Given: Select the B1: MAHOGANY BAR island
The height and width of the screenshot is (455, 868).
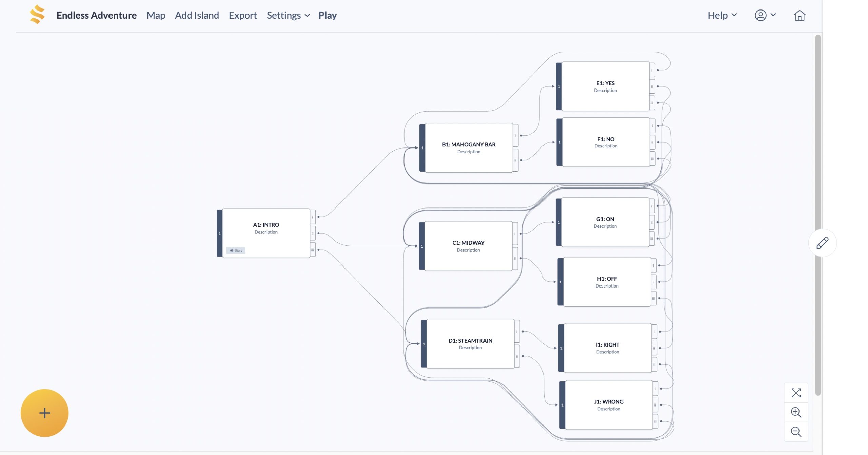Looking at the screenshot, I should (469, 147).
